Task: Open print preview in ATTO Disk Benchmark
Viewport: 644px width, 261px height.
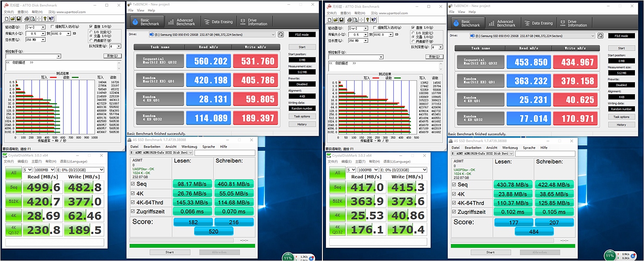Action: pos(33,19)
